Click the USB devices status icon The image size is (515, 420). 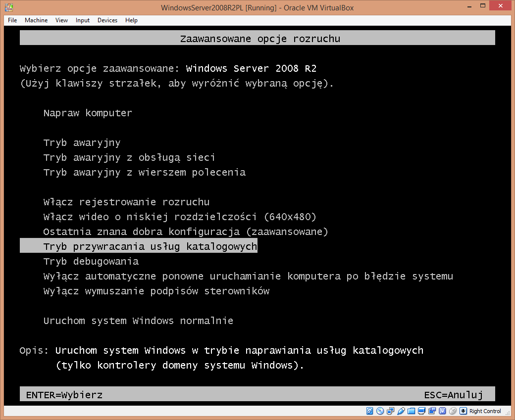point(401,411)
